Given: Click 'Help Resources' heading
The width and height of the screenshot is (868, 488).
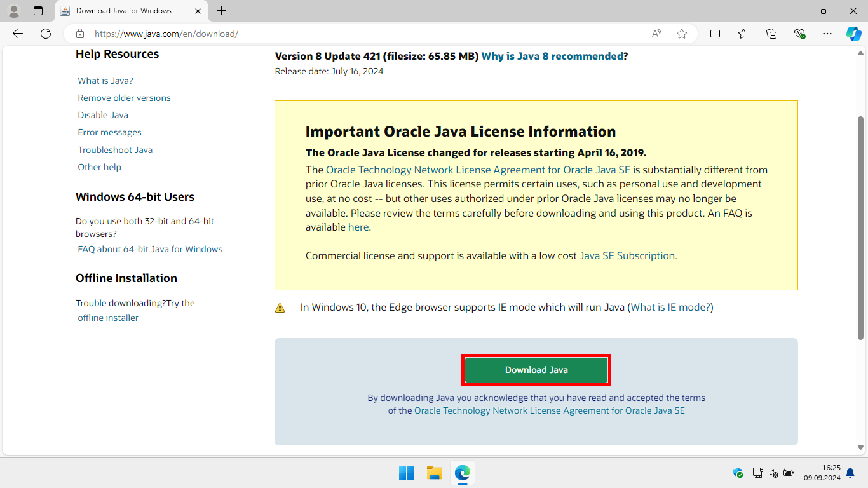Looking at the screenshot, I should 117,54.
